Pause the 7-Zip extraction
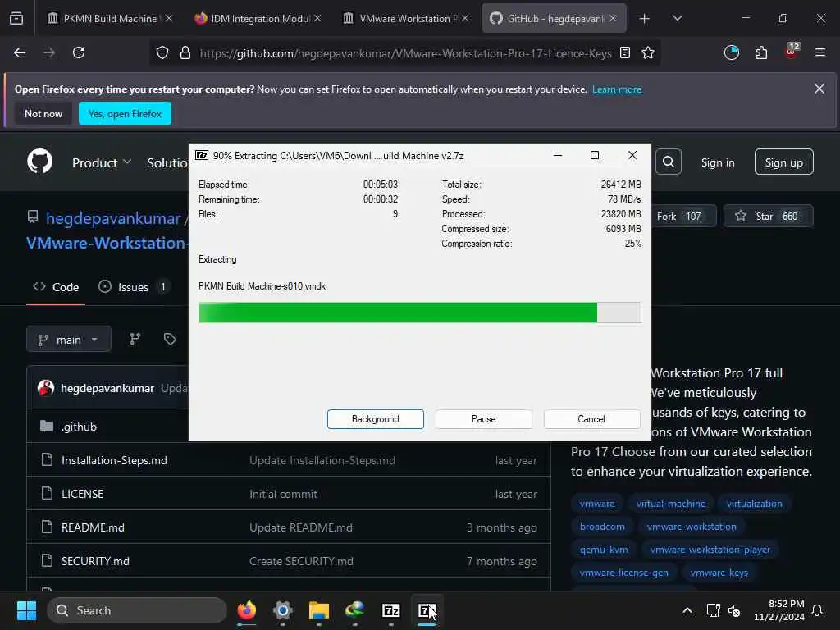This screenshot has height=630, width=840. 484,419
